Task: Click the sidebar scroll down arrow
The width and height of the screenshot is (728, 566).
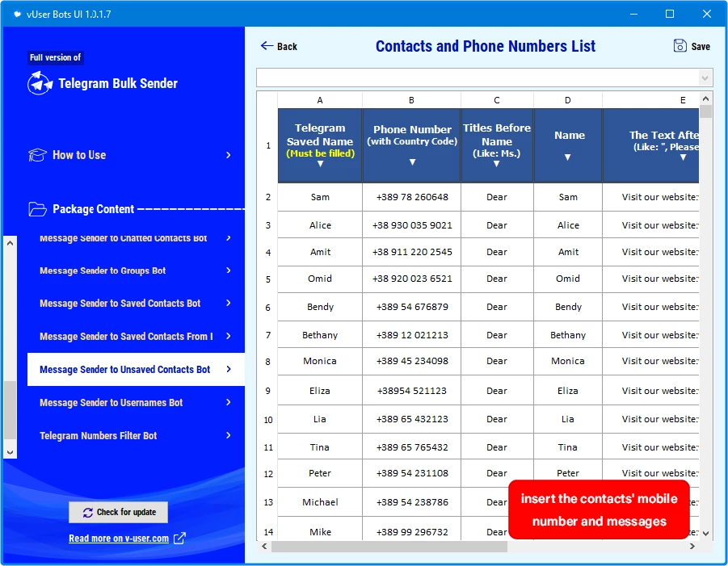Action: [x=11, y=452]
